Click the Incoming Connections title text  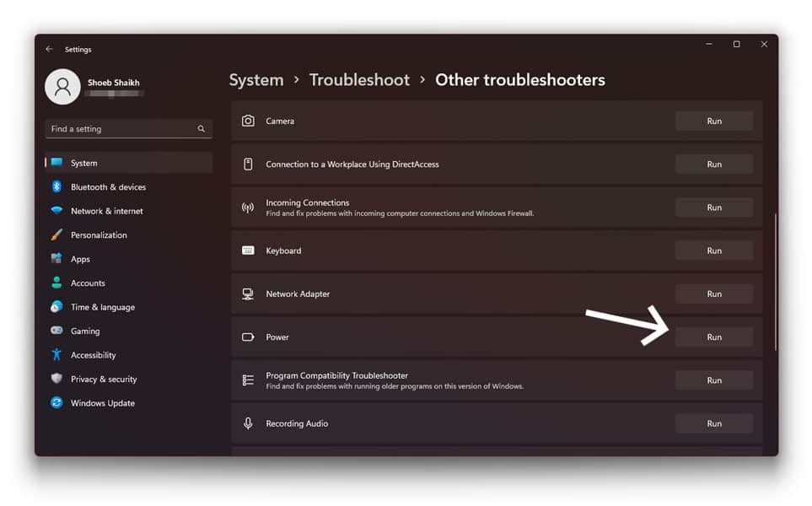click(308, 202)
